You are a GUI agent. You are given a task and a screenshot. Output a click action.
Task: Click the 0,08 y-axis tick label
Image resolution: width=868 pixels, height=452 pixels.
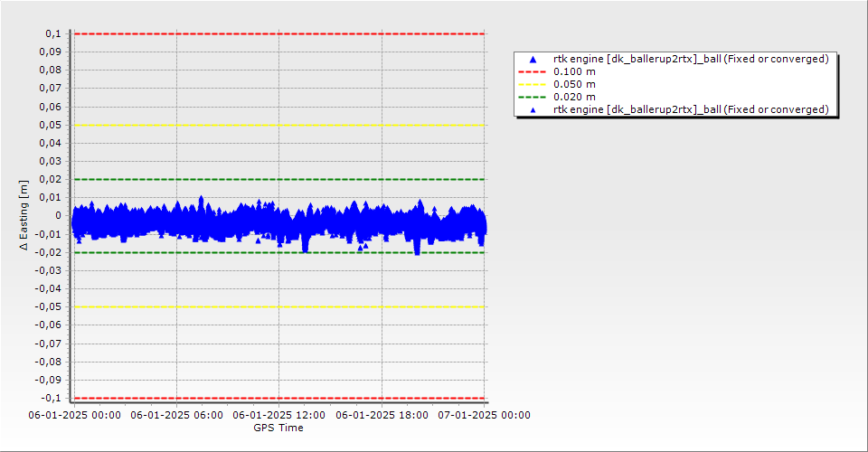coord(51,71)
